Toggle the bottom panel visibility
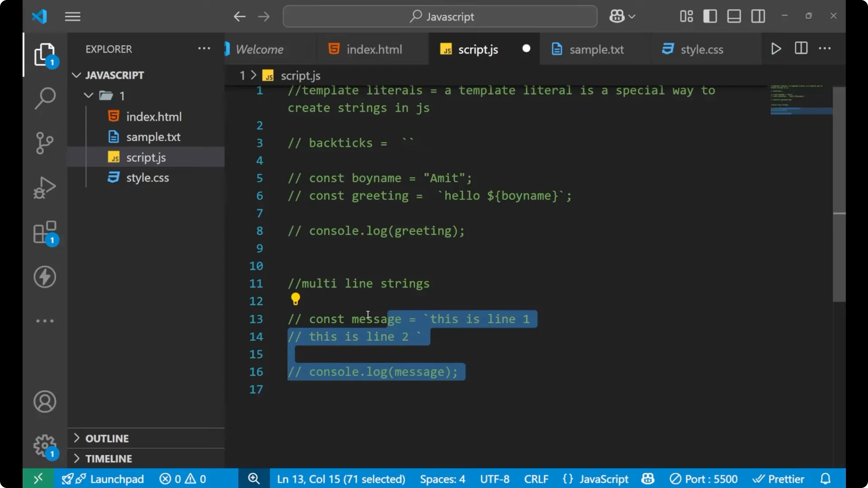 tap(733, 16)
